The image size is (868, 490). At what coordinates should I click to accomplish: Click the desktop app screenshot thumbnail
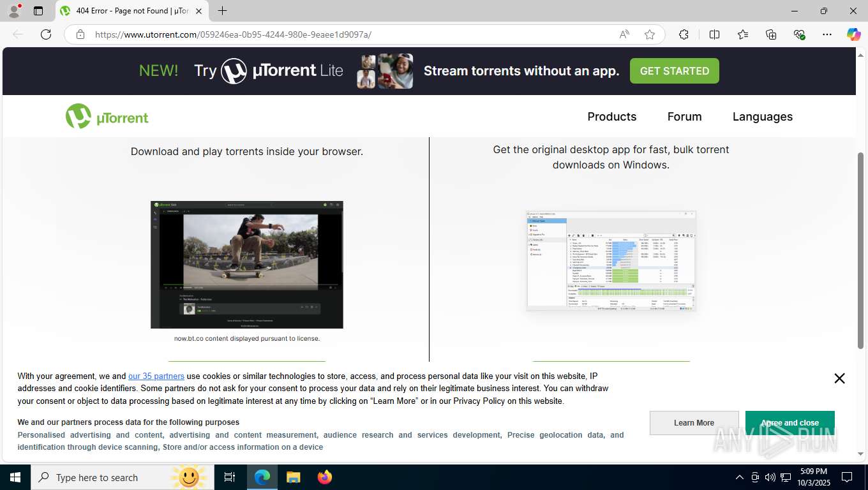coord(611,261)
